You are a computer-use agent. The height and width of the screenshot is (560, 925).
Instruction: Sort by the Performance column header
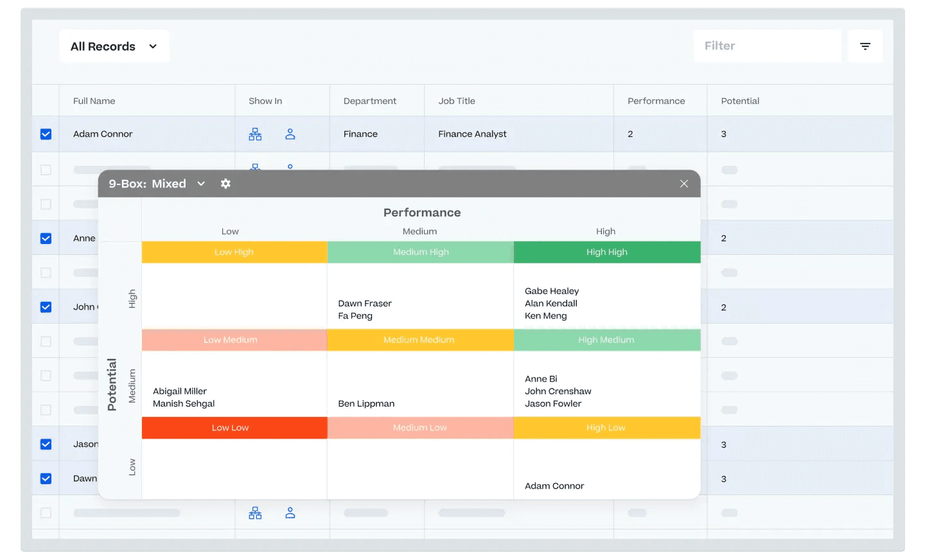(656, 101)
